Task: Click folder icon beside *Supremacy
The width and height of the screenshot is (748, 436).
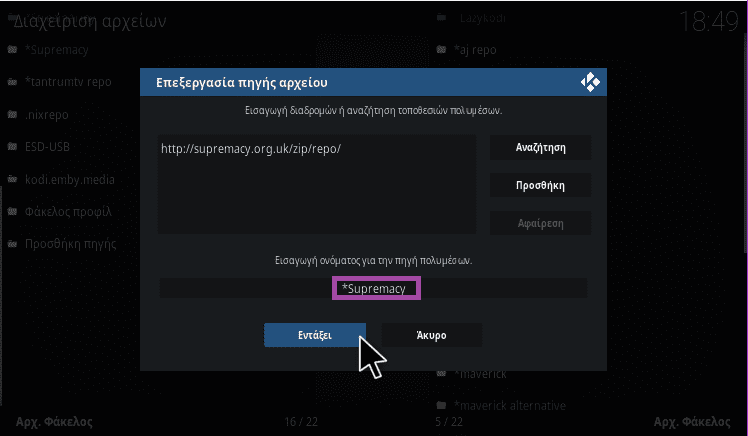Action: tap(12, 49)
